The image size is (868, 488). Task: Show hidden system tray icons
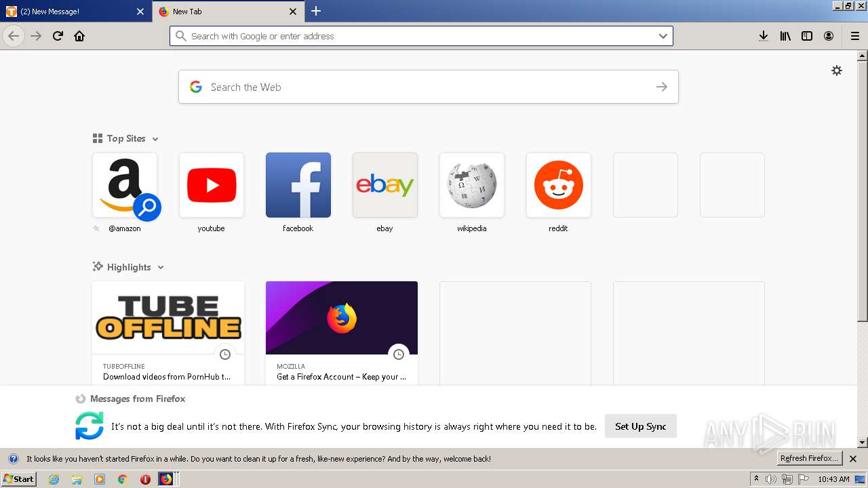(x=756, y=479)
